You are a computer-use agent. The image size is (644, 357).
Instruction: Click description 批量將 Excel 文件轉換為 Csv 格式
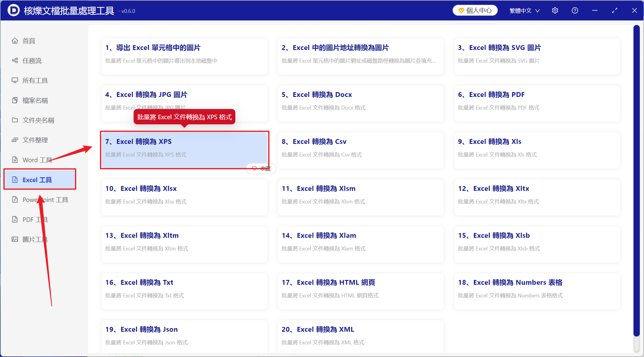pos(322,155)
